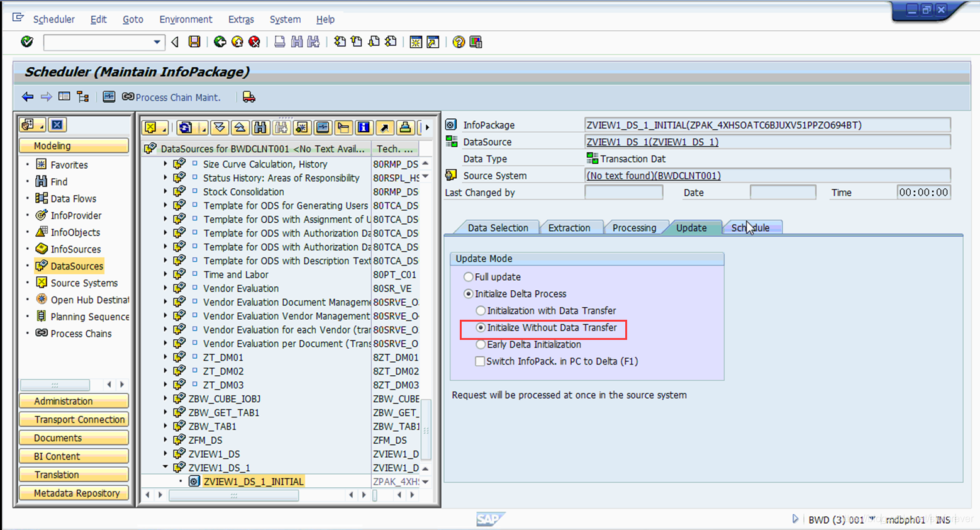
Task: Select the Full update radio button
Action: 468,277
